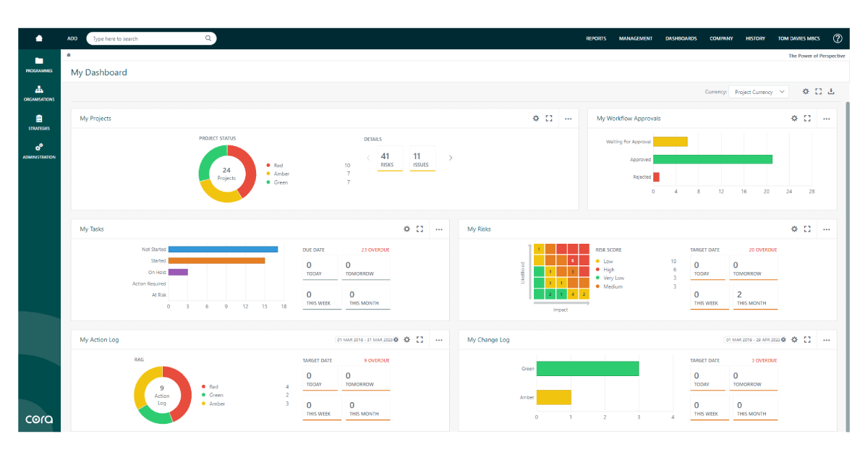Click the ADD button in top bar
This screenshot has height=460, width=868.
(72, 38)
